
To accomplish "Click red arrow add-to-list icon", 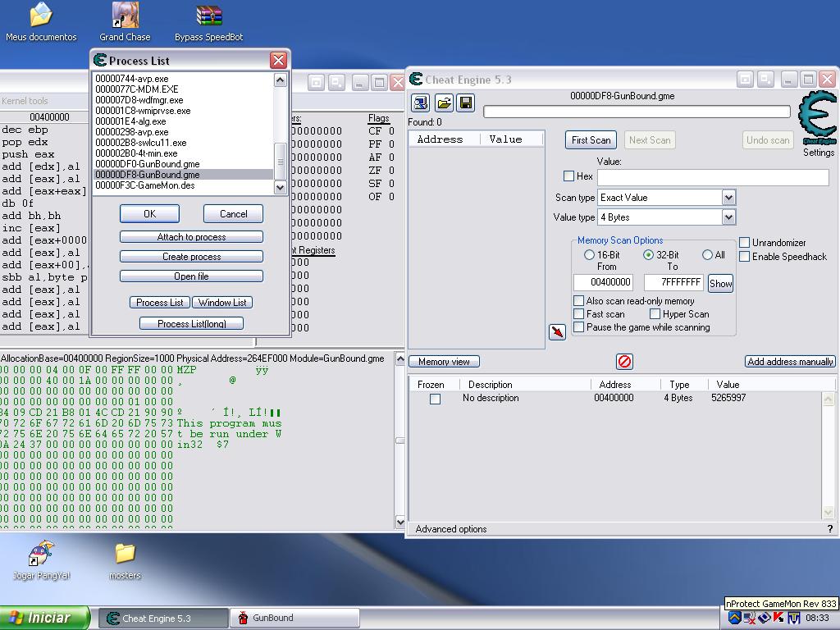I will pyautogui.click(x=557, y=331).
